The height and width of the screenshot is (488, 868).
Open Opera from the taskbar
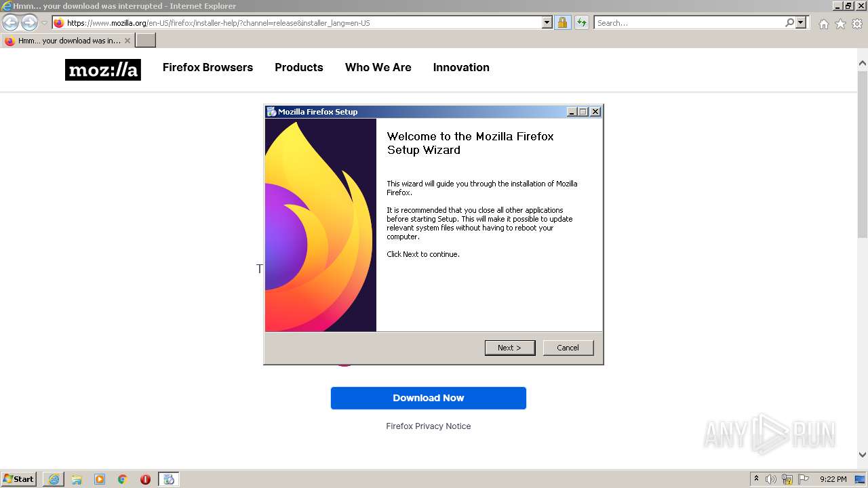145,479
